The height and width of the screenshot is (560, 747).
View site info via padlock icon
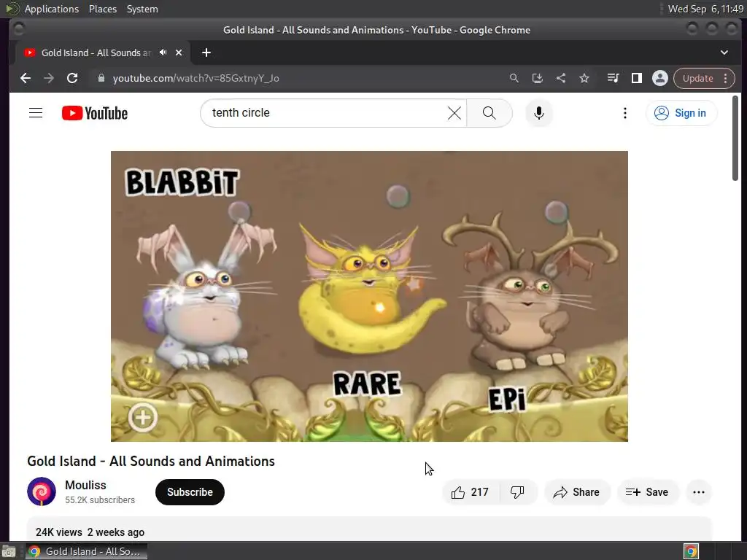(x=101, y=78)
